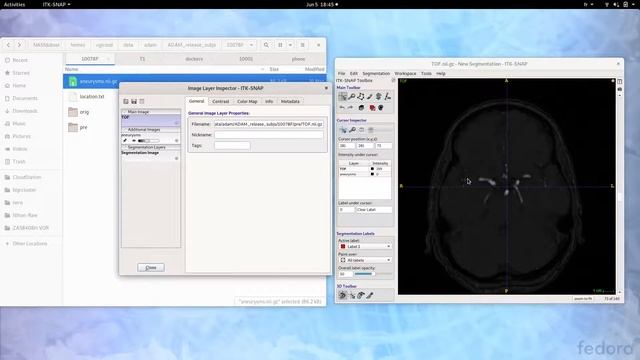Click the ADAM_release_subjs breadcrumb
Viewport: 640px width, 360px height.
tap(191, 45)
